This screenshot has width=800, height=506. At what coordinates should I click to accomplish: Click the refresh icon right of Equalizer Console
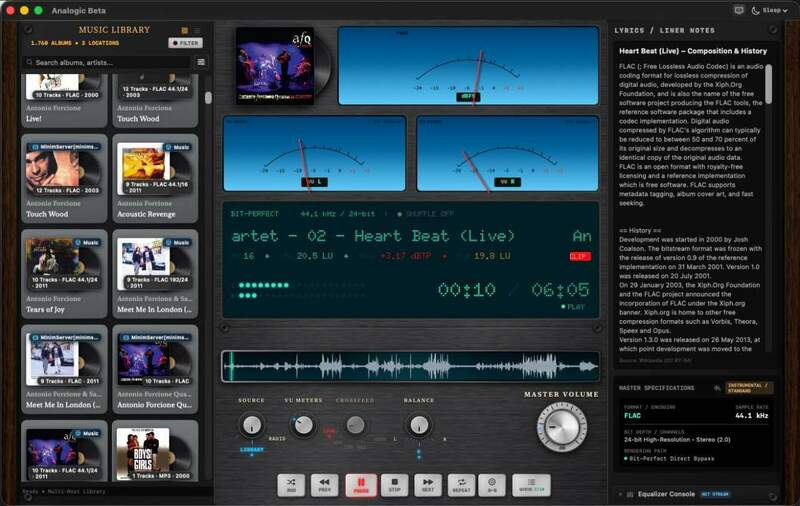point(773,495)
